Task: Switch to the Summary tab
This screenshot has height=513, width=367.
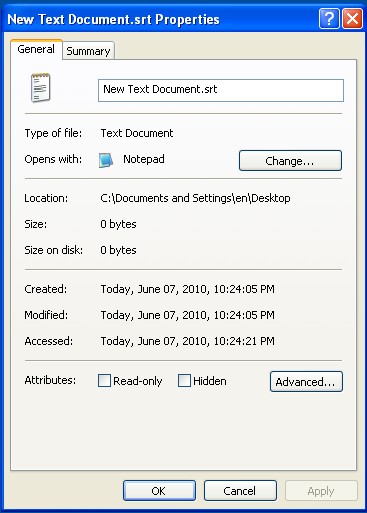Action: [x=88, y=51]
